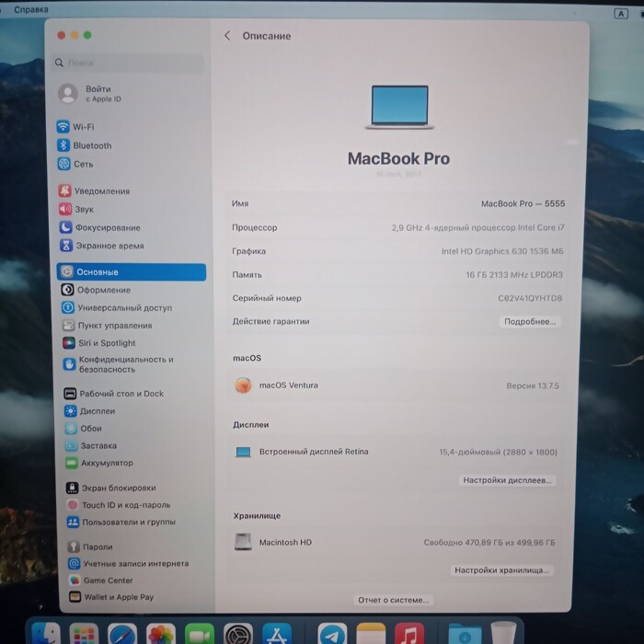Open Music from the Dock
This screenshot has width=644, height=644.
click(409, 633)
